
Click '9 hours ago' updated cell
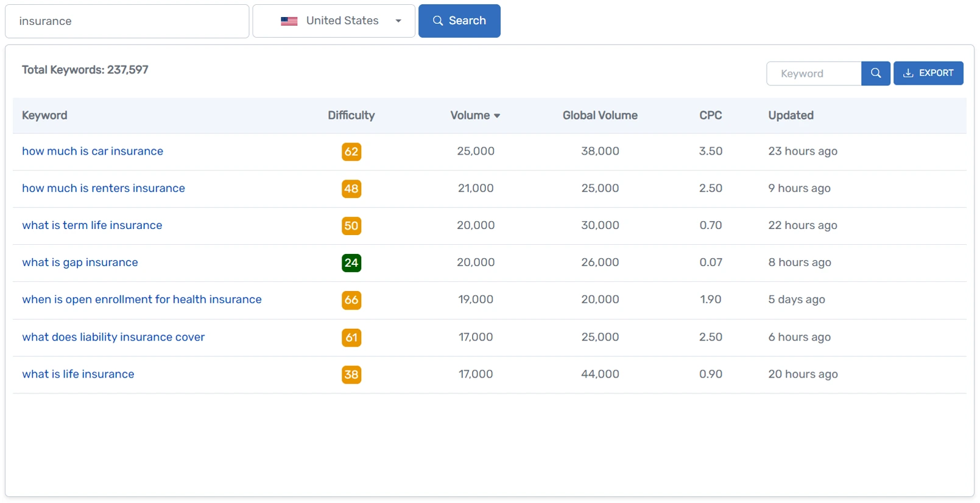(x=799, y=188)
